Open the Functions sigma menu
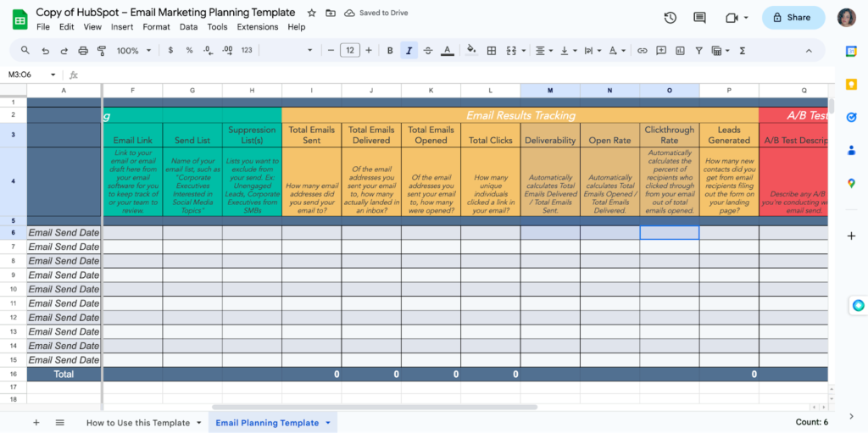This screenshot has height=433, width=868. pyautogui.click(x=743, y=50)
